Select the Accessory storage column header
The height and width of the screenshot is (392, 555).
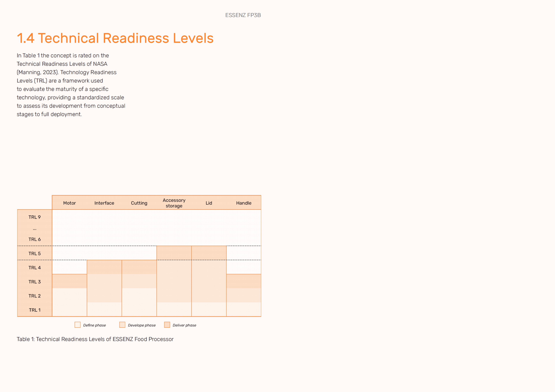tap(174, 203)
